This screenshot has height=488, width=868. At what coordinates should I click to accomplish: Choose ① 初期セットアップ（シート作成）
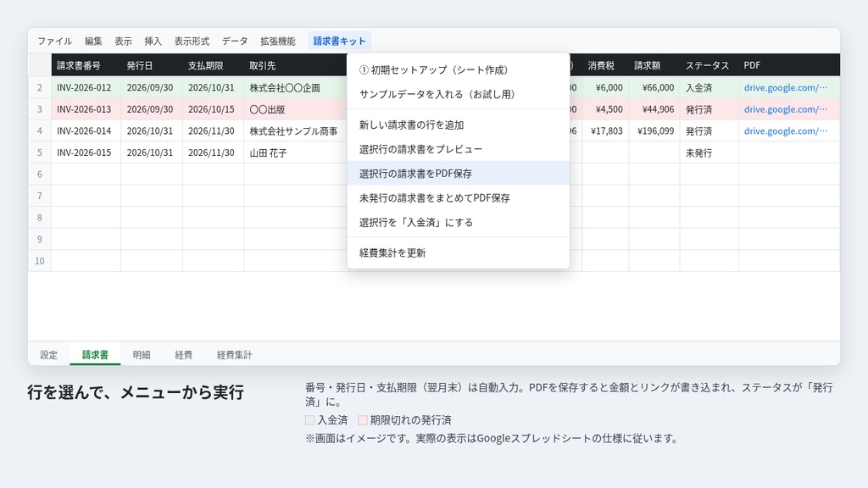pos(459,69)
